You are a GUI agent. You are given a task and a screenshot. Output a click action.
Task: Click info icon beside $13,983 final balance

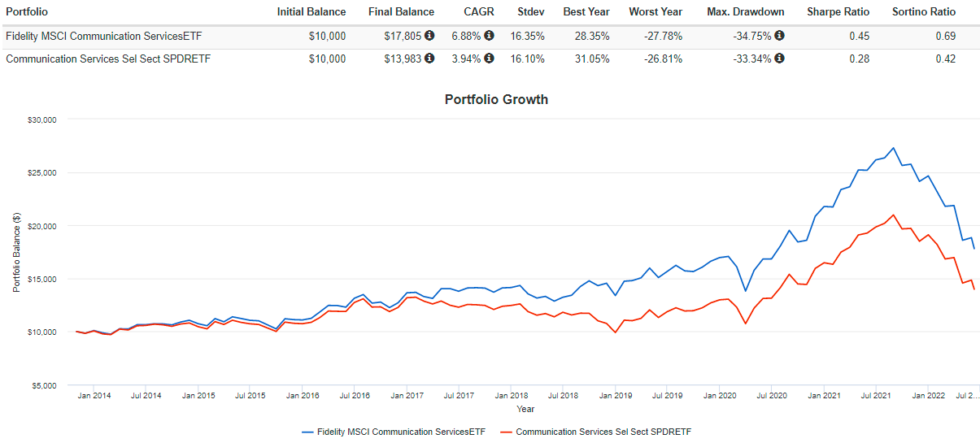429,59
